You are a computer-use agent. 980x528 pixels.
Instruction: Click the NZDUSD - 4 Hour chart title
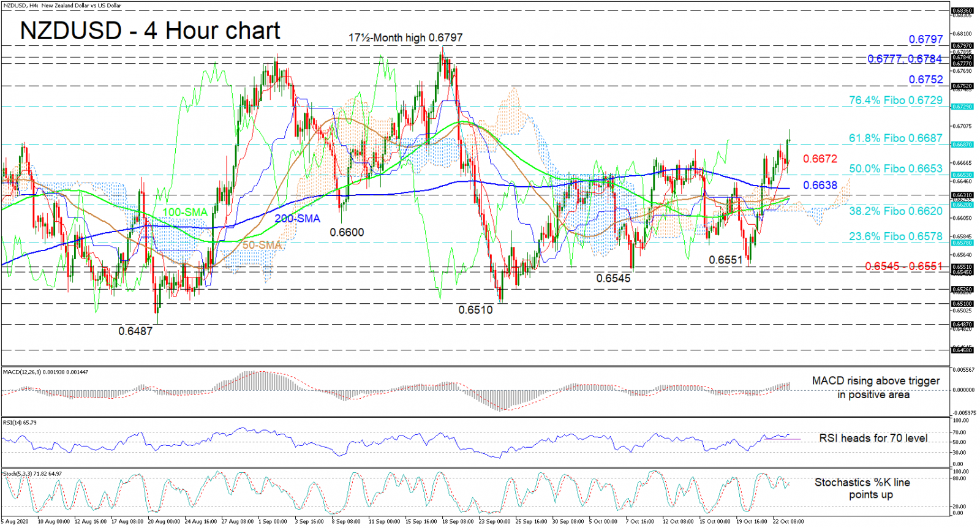[x=150, y=31]
